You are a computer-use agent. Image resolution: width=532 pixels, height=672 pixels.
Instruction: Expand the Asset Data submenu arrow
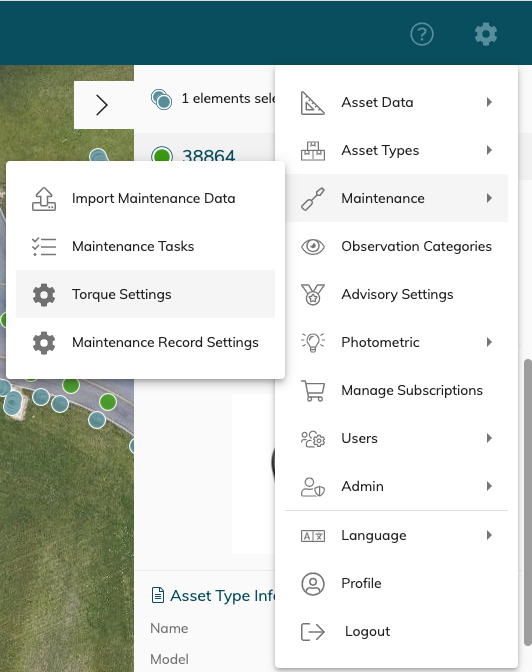tap(489, 102)
